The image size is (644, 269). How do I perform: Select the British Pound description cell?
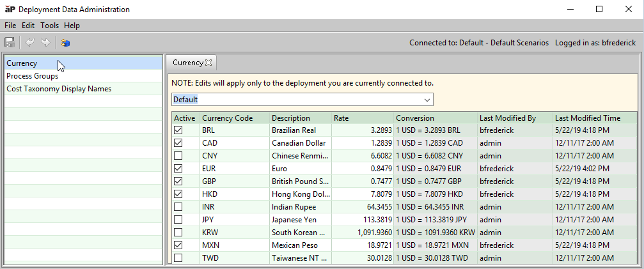point(298,181)
